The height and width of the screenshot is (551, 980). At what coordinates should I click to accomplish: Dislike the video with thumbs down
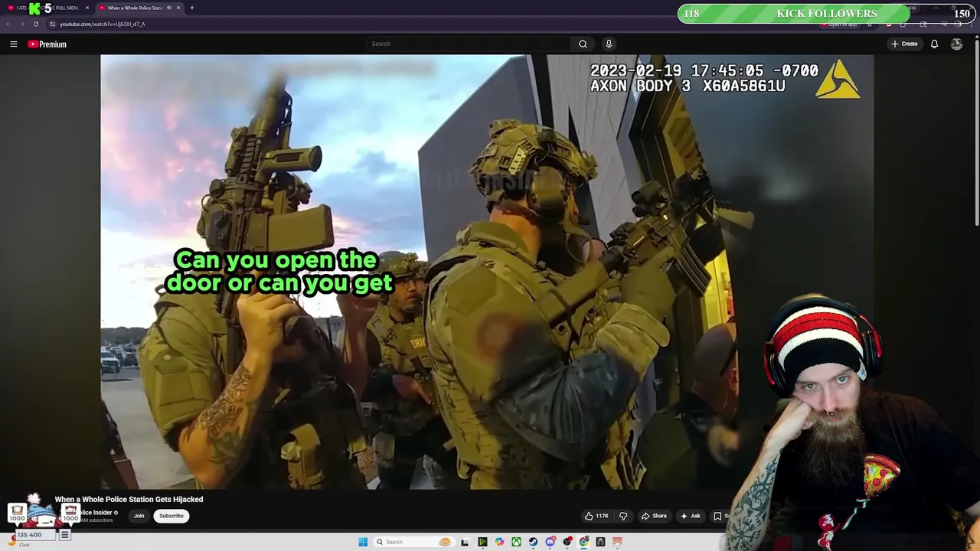[x=623, y=516]
